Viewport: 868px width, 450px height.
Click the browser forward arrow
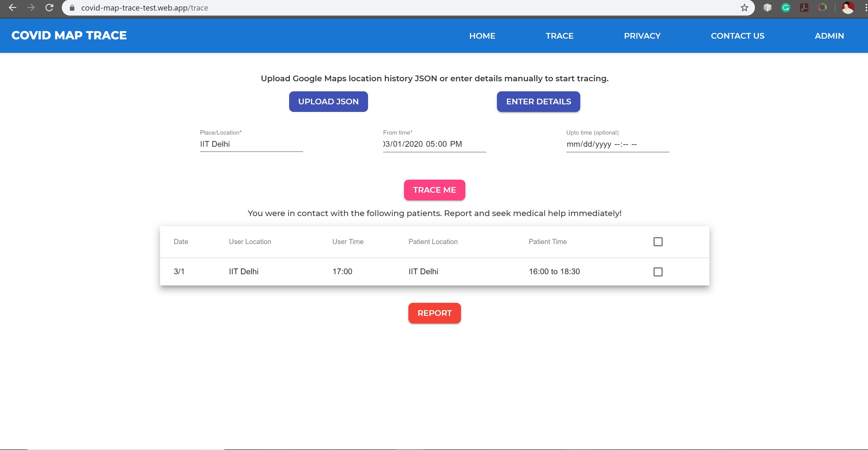tap(31, 8)
